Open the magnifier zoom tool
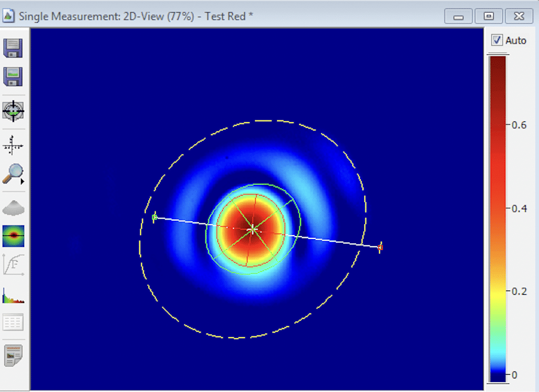539x392 pixels. (x=13, y=173)
